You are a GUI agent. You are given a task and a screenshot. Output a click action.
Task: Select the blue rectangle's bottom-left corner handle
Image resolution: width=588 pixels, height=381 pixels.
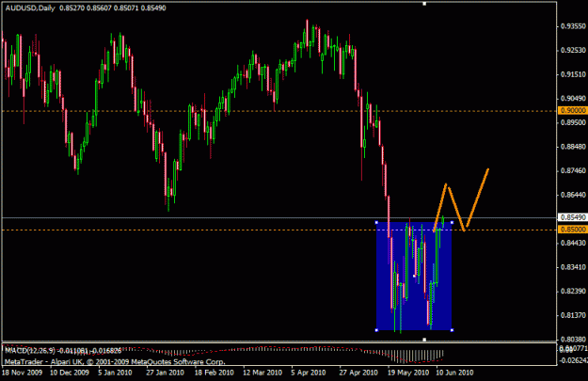376,330
